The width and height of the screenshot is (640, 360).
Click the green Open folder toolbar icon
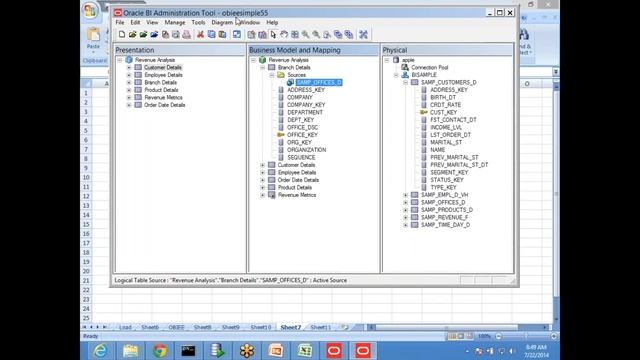[143, 35]
